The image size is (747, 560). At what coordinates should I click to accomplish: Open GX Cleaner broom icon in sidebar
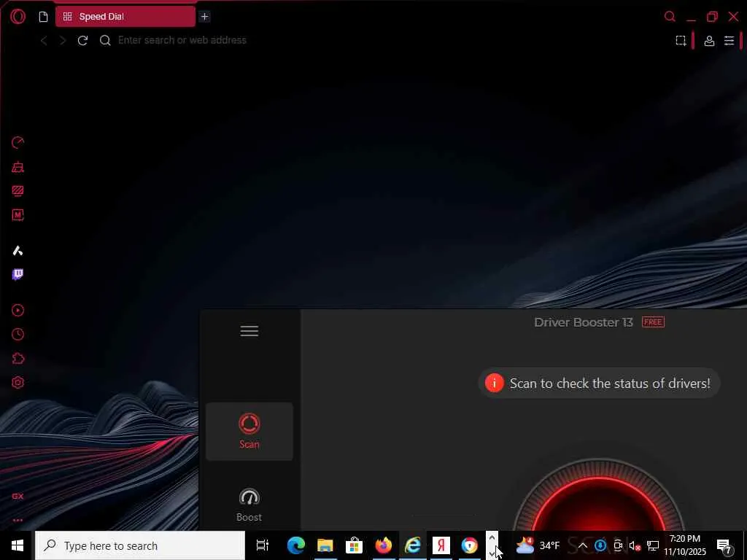click(x=18, y=167)
